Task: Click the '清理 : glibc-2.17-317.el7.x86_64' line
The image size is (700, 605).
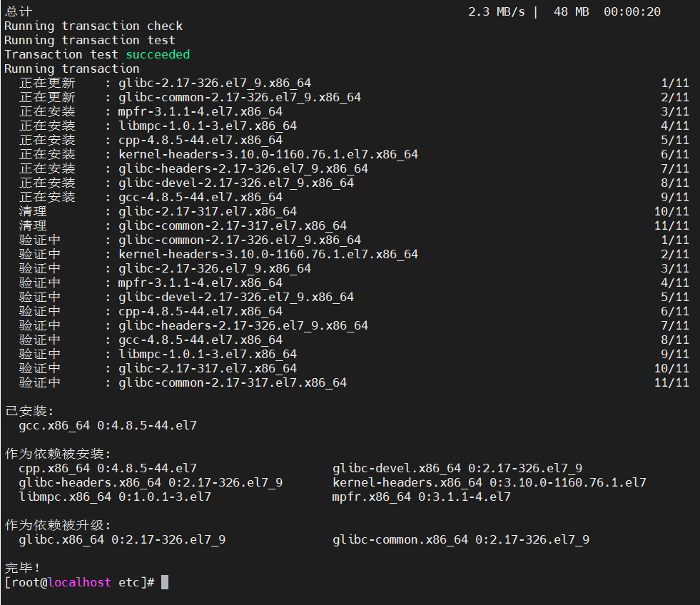Action: point(207,211)
